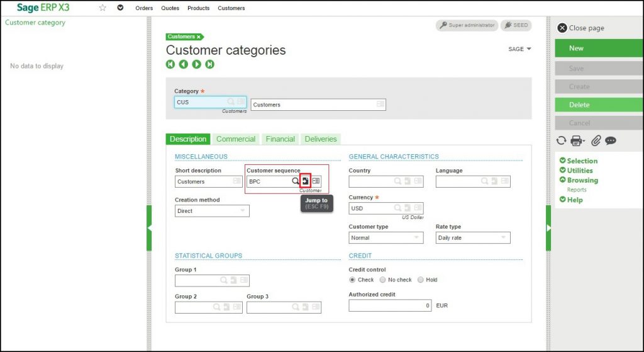Click Category description Customers field
Image resolution: width=644 pixels, height=352 pixels.
[318, 105]
